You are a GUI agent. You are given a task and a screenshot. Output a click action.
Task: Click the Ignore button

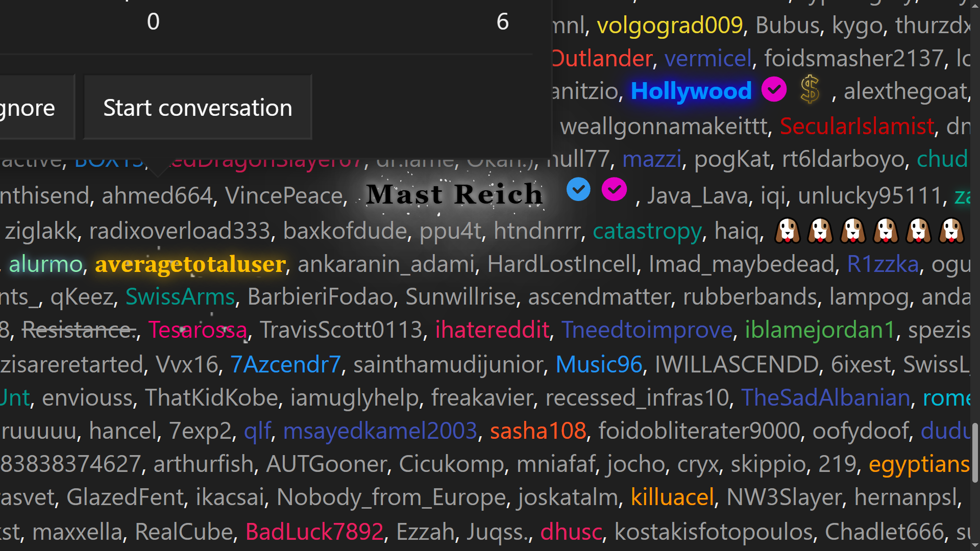pyautogui.click(x=37, y=107)
